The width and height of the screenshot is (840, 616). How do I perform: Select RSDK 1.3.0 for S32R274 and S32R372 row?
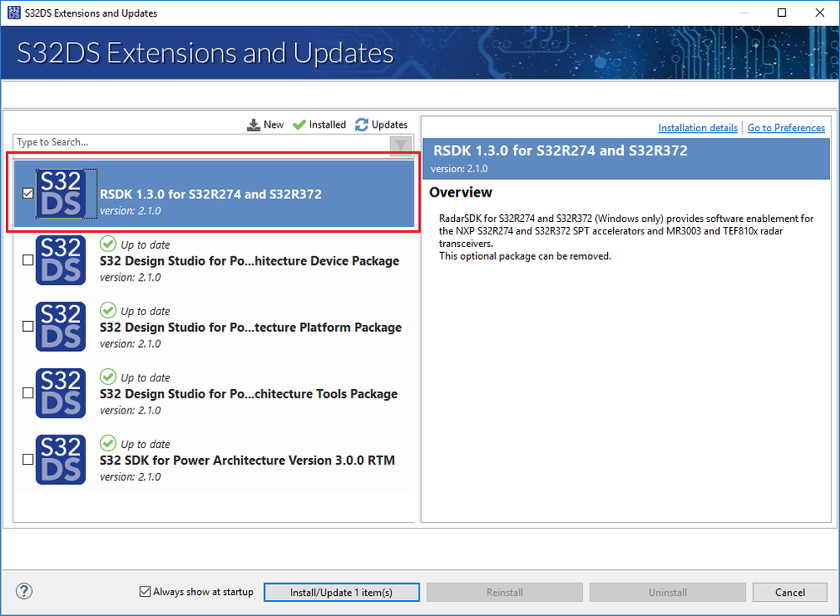tap(214, 193)
